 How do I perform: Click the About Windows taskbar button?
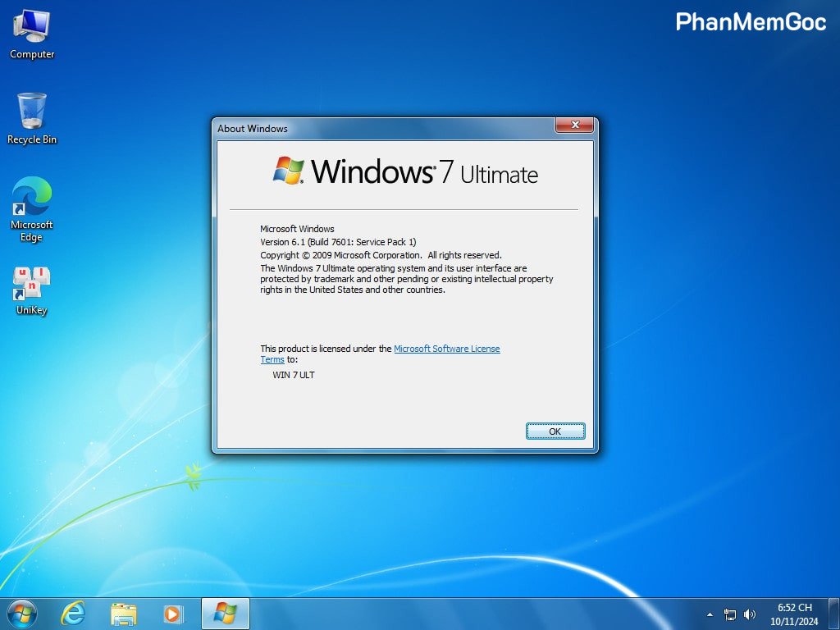click(x=225, y=614)
